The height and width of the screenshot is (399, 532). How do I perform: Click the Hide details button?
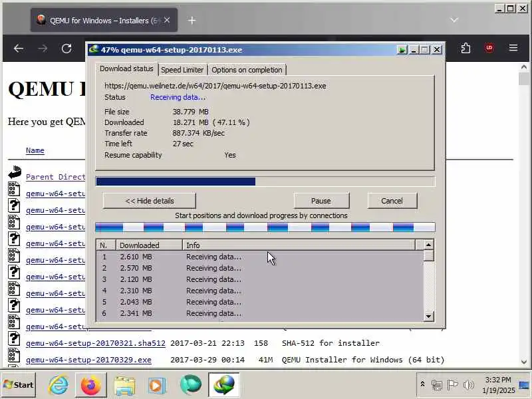[x=149, y=201]
